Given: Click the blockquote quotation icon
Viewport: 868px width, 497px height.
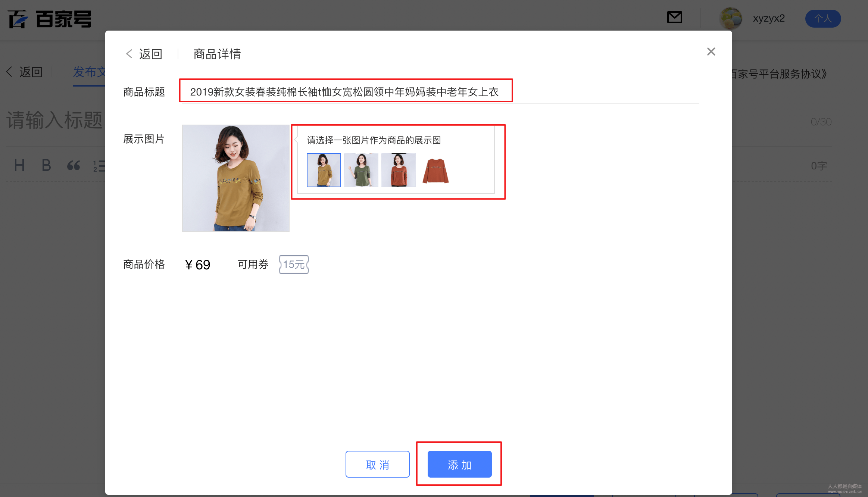Looking at the screenshot, I should coord(73,165).
